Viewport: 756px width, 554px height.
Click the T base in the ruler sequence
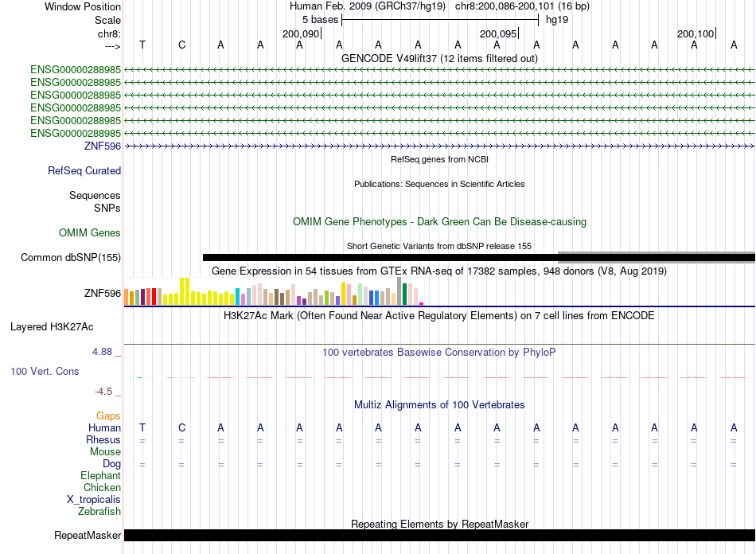click(142, 45)
